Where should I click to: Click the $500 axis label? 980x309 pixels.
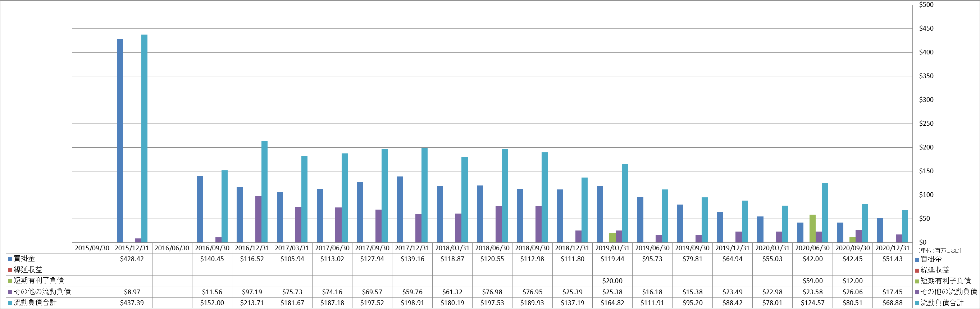[x=926, y=5]
